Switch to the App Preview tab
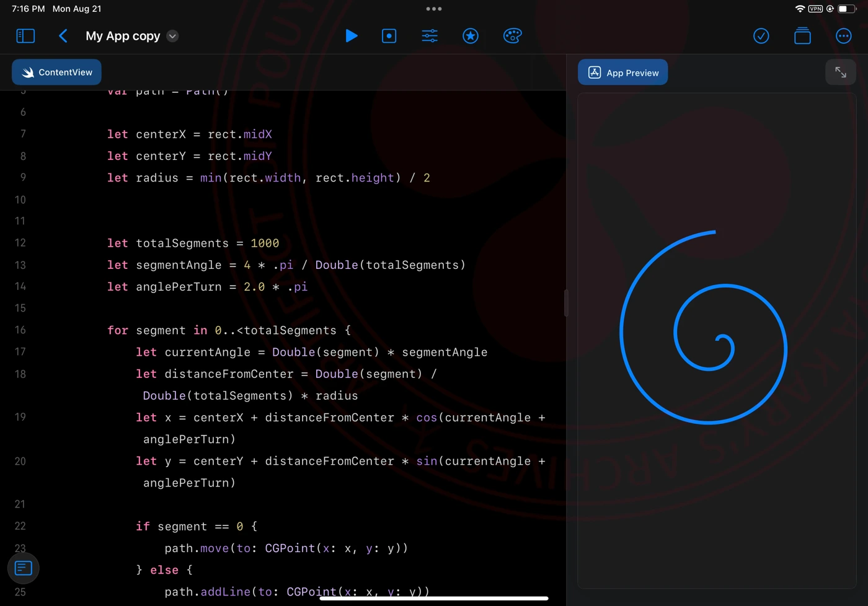 coord(622,72)
